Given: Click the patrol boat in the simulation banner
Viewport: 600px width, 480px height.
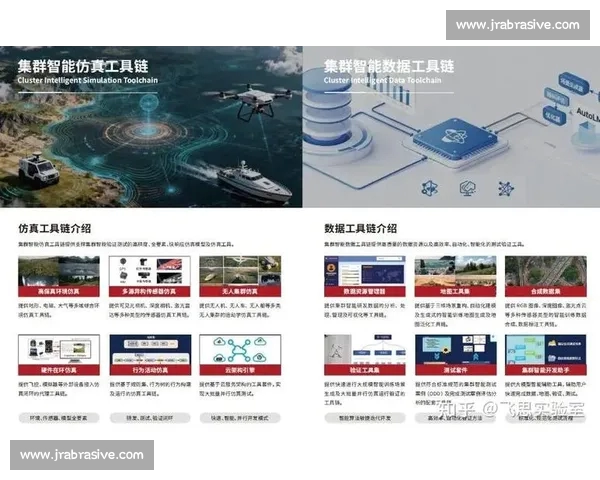Looking at the screenshot, I should pyautogui.click(x=253, y=182).
